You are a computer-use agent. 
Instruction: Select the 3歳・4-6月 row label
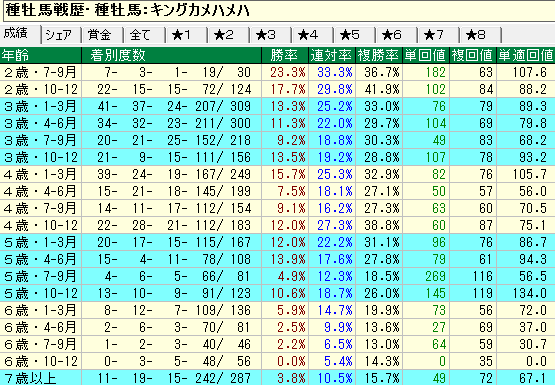[40, 123]
